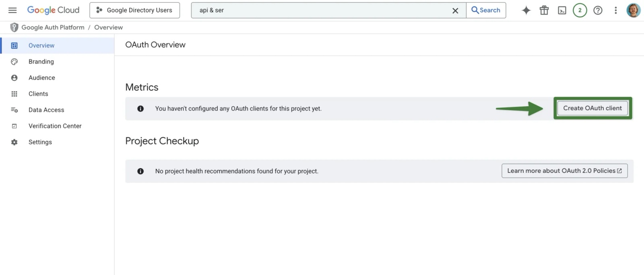Open Learn more about OAuth 2.0 Policies
This screenshot has width=644, height=275.
pyautogui.click(x=564, y=171)
